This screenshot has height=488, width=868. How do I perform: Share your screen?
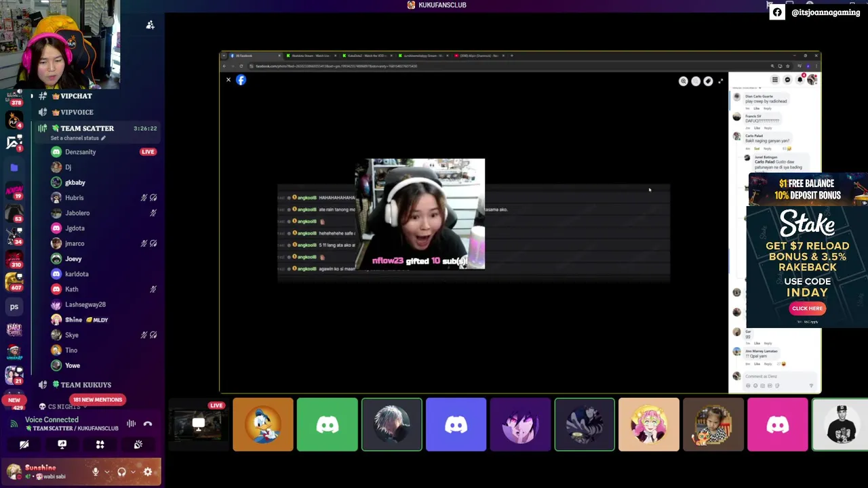pos(62,445)
